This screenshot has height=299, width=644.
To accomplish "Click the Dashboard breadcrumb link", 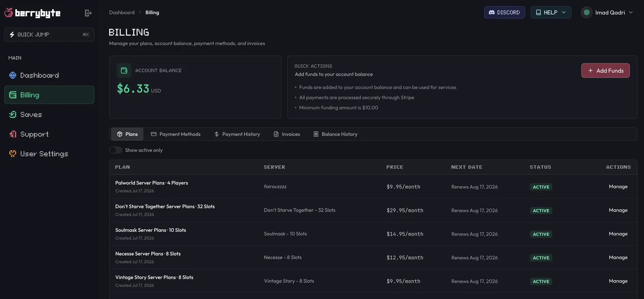I will (122, 12).
